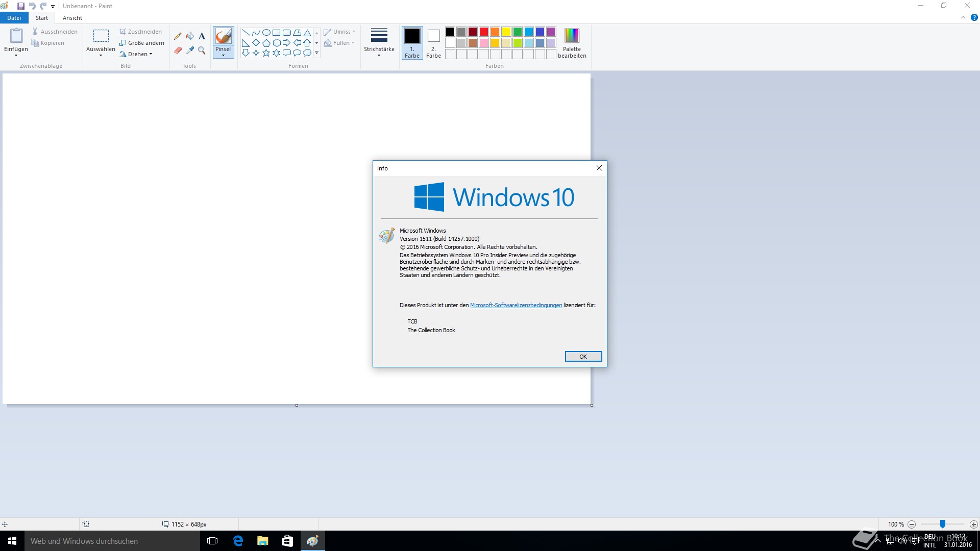Open the Customize Quick Access Toolbar arrow
The image size is (980, 551).
(53, 7)
